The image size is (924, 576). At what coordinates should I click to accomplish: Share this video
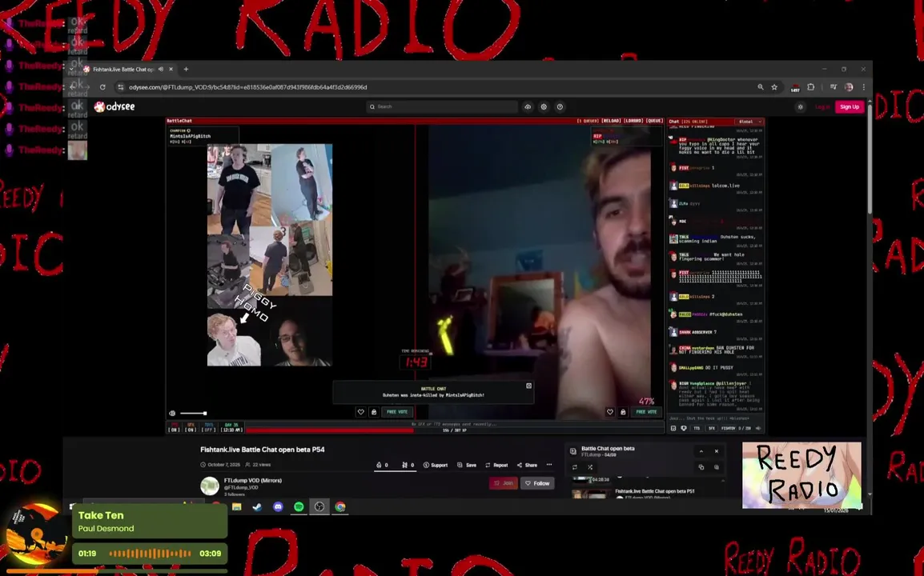[x=527, y=465]
